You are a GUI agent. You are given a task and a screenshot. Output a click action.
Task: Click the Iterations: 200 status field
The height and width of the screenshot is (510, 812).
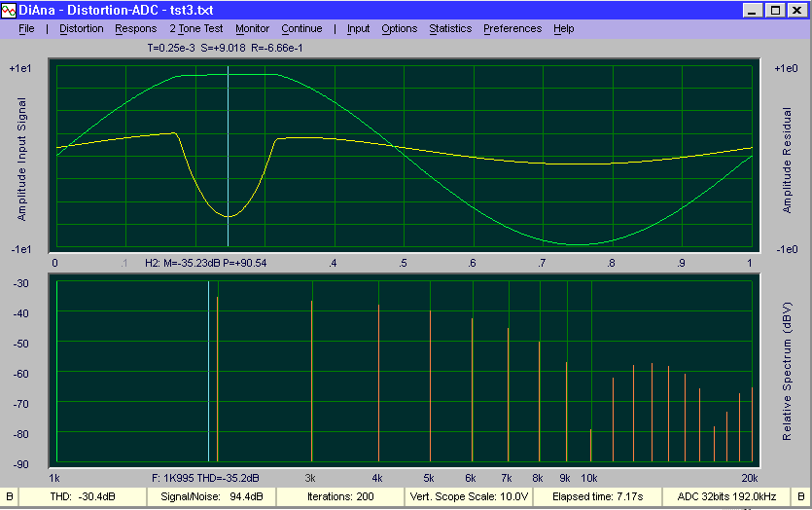click(340, 496)
